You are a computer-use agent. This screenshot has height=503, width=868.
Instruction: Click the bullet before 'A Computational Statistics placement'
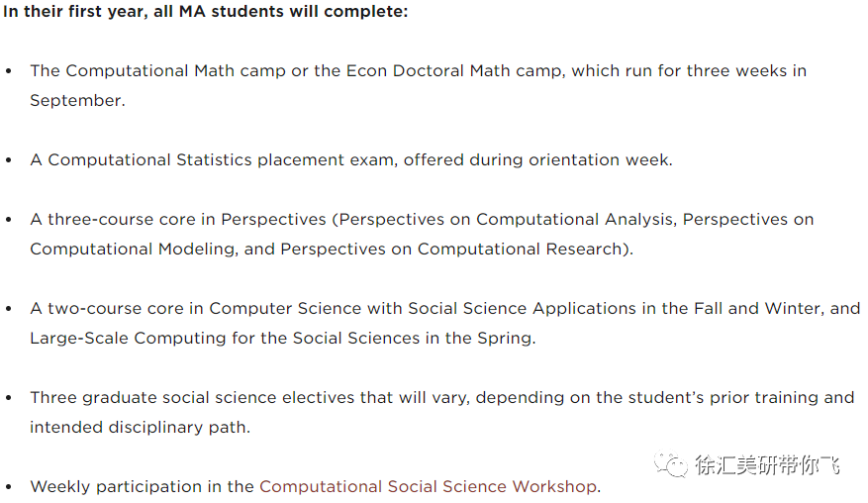tap(8, 160)
